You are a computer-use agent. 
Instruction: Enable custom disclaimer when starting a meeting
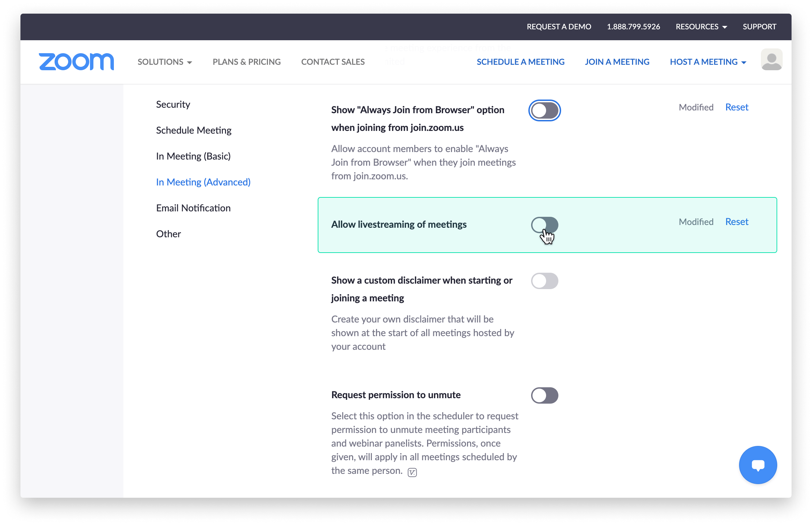544,281
